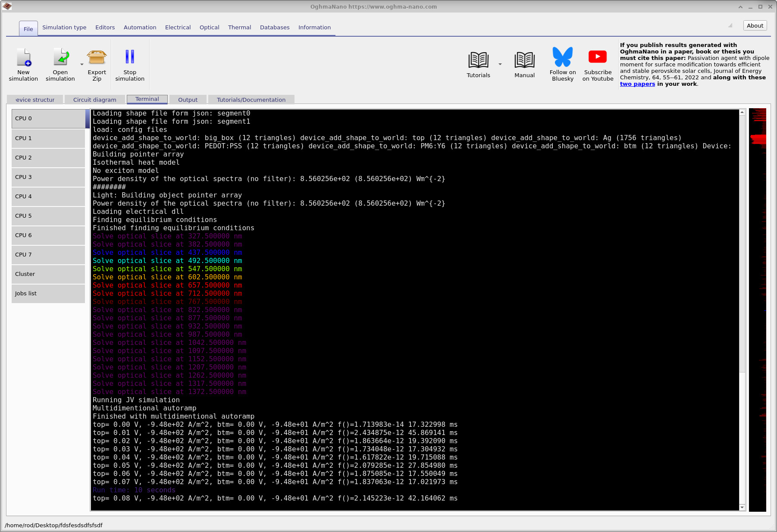Open an existing simulation
Screen dimensions: 777x532
click(x=60, y=65)
